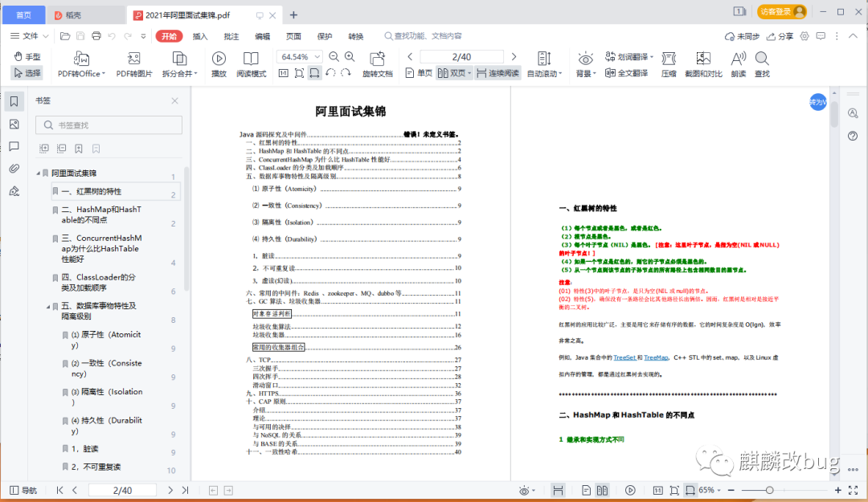Open the 全文翻译 full text translation
Screen dimensions: 868x502
(627, 73)
